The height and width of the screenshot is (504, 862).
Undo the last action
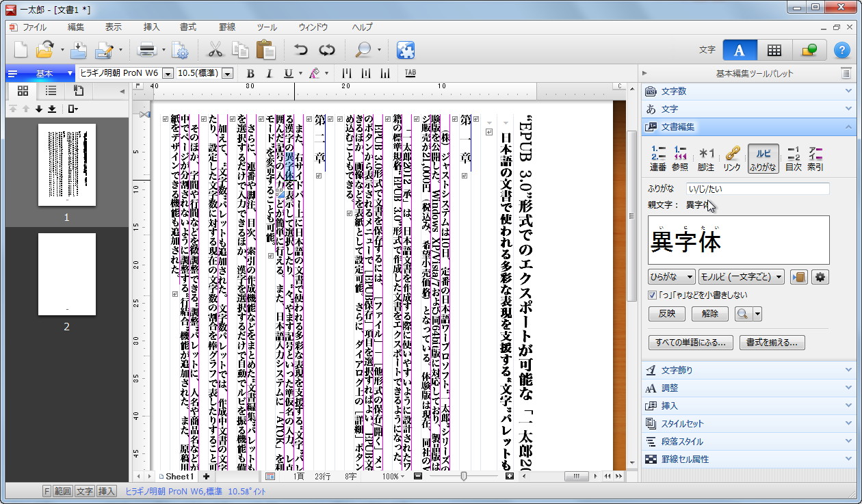pyautogui.click(x=301, y=50)
